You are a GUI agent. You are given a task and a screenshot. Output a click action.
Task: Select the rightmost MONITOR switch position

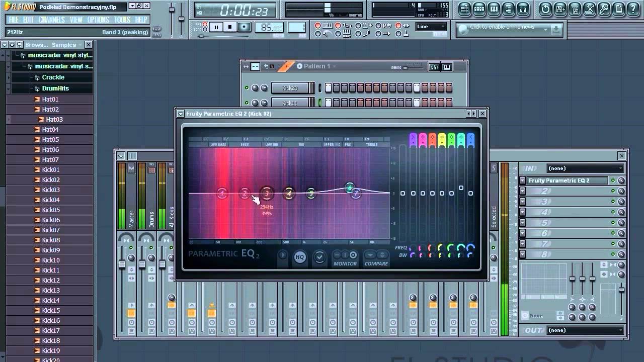(x=353, y=255)
